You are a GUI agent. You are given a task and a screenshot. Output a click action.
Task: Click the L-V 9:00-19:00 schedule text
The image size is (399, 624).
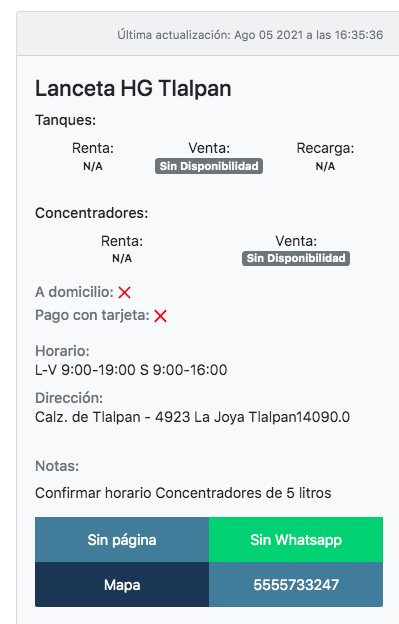131,370
